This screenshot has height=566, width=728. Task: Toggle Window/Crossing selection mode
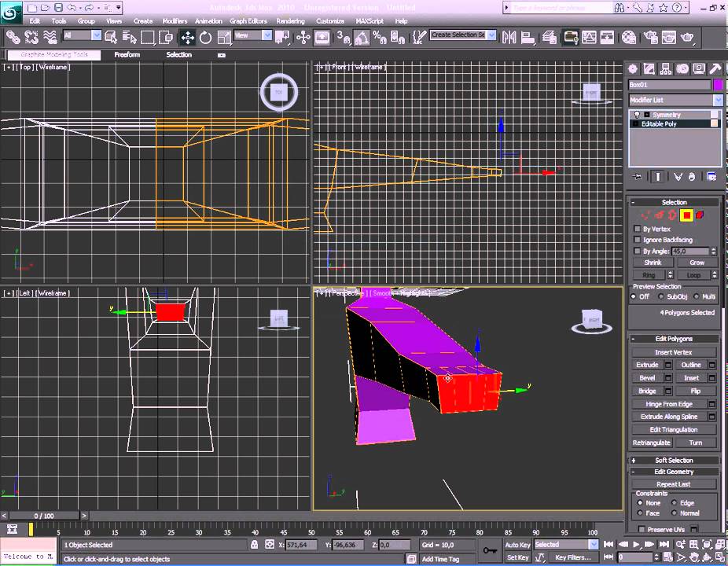pyautogui.click(x=166, y=37)
